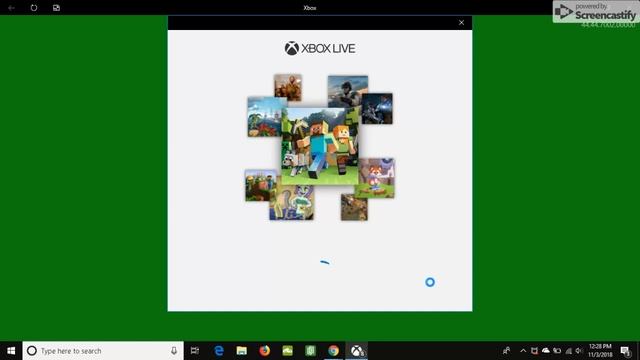This screenshot has height=360, width=640.
Task: Activate the search microphone icon
Action: click(x=174, y=351)
